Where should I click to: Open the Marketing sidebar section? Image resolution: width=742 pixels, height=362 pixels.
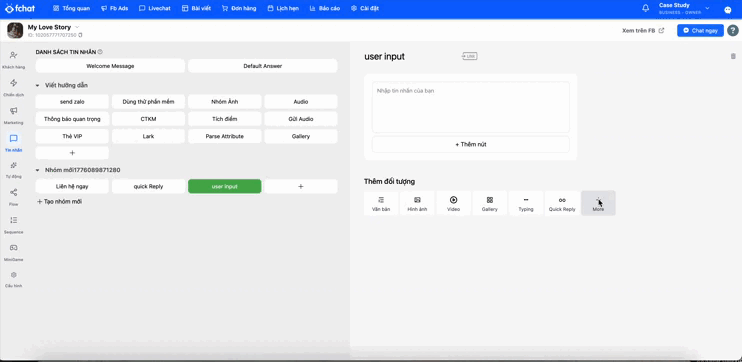(14, 115)
